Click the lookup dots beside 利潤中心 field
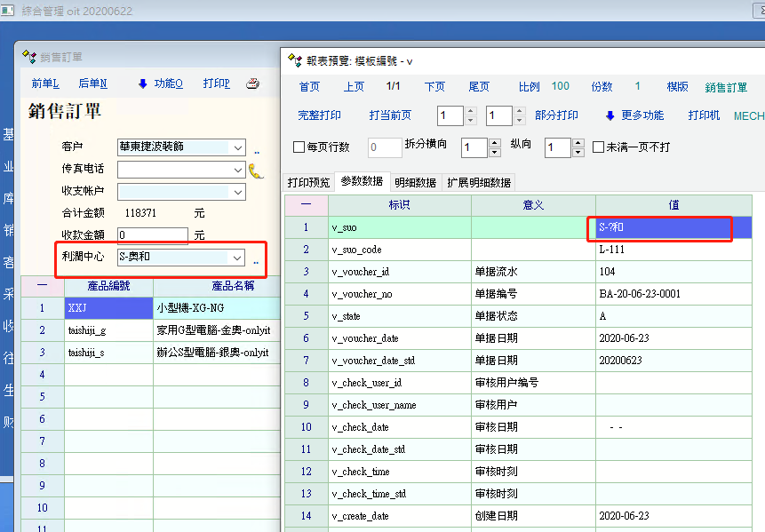 click(x=257, y=263)
